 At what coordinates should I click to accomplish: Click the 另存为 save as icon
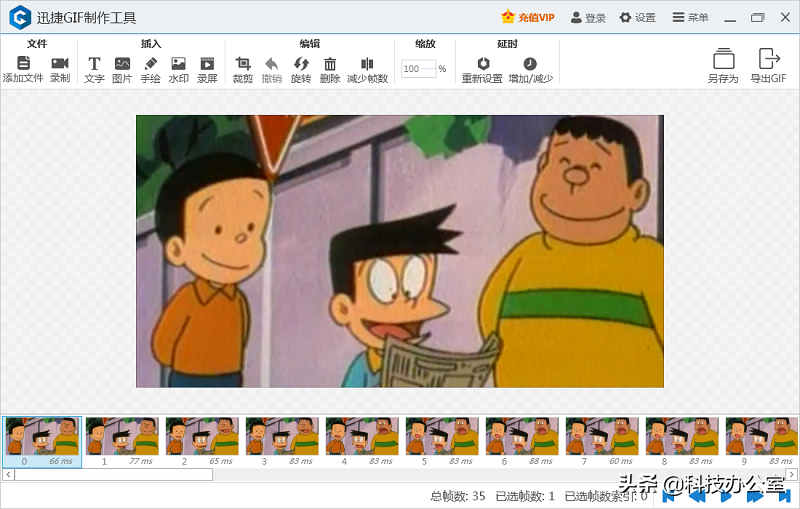pos(723,59)
